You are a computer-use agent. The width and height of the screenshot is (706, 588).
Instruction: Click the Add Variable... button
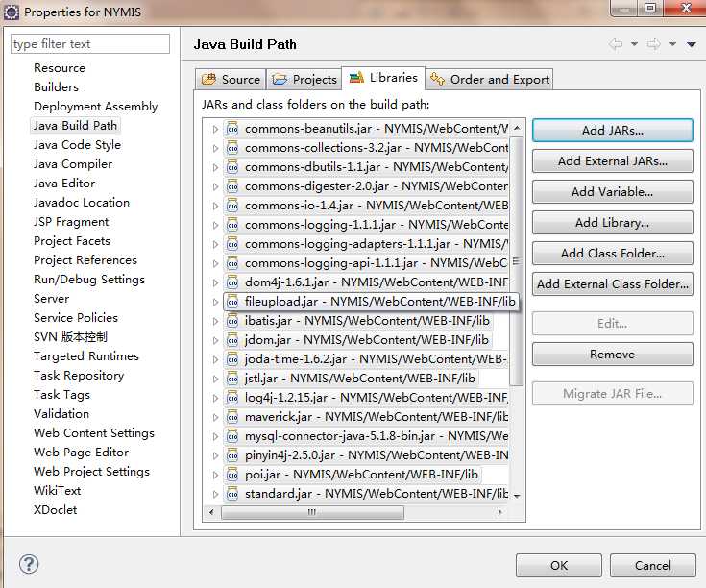[x=613, y=192]
